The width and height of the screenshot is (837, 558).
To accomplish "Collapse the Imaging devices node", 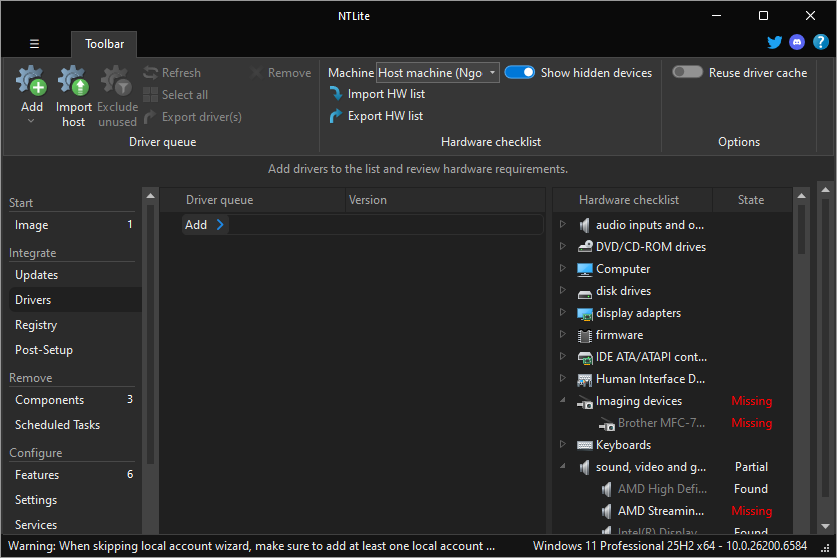I will [x=563, y=401].
